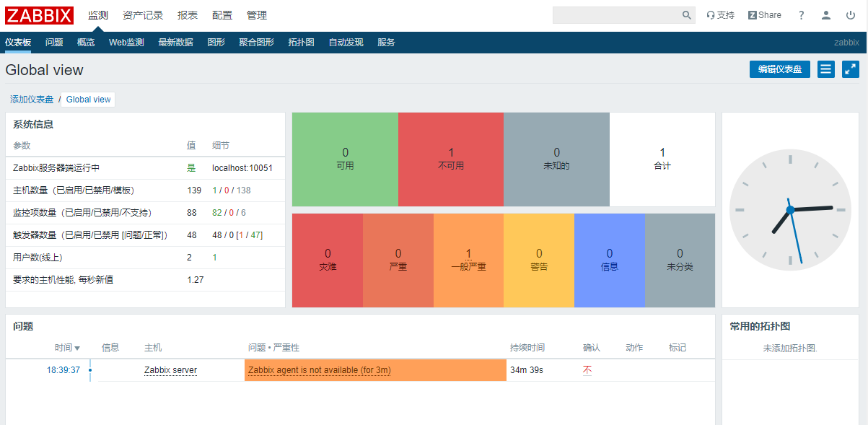Click the 编辑仪表盘 button

[x=780, y=69]
